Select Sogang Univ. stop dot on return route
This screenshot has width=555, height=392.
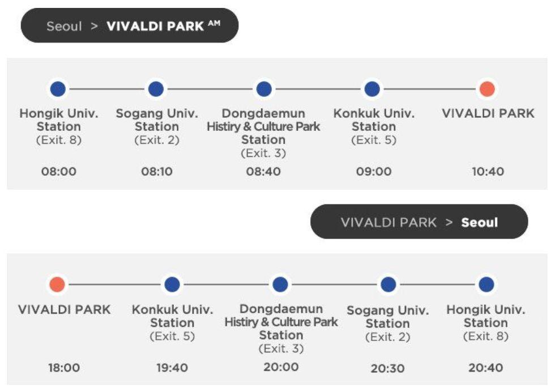pos(388,284)
